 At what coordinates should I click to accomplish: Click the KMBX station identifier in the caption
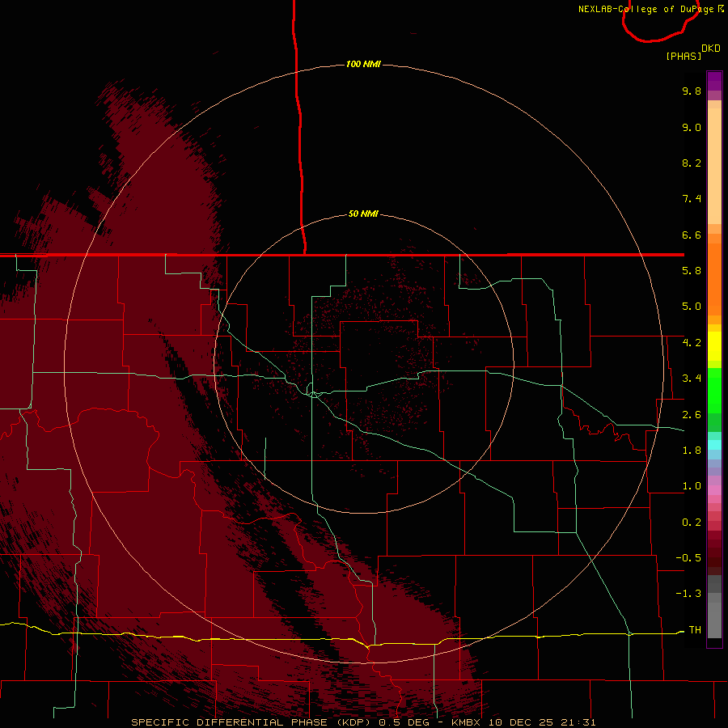(466, 722)
